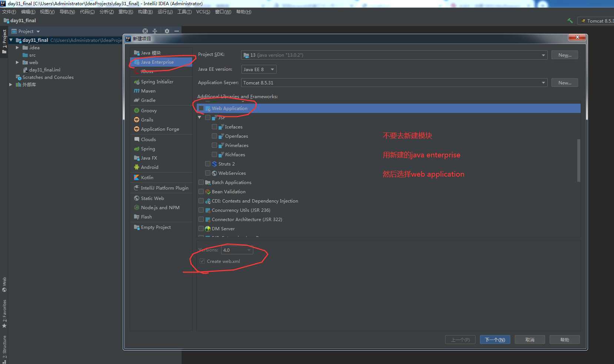Expand the 外部库 external libraries node
The height and width of the screenshot is (364, 614).
pyautogui.click(x=11, y=84)
